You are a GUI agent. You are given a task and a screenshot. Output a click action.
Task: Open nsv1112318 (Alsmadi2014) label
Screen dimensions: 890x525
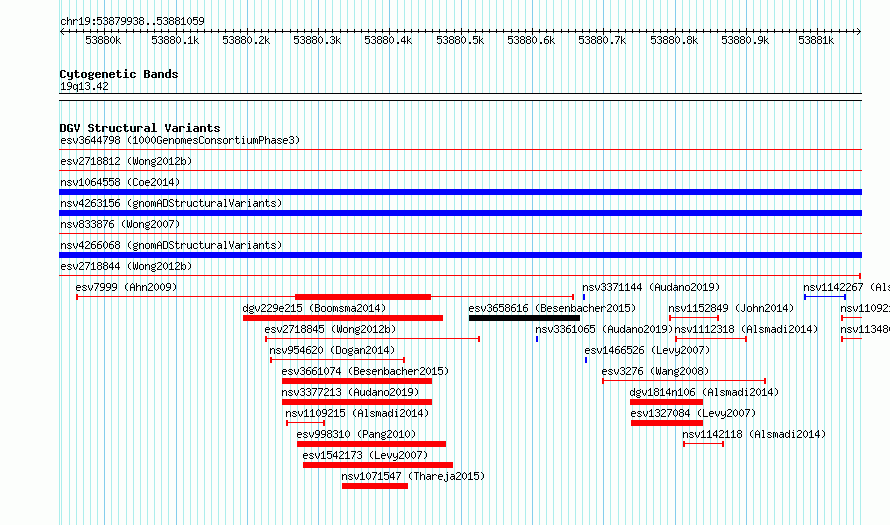click(x=746, y=329)
